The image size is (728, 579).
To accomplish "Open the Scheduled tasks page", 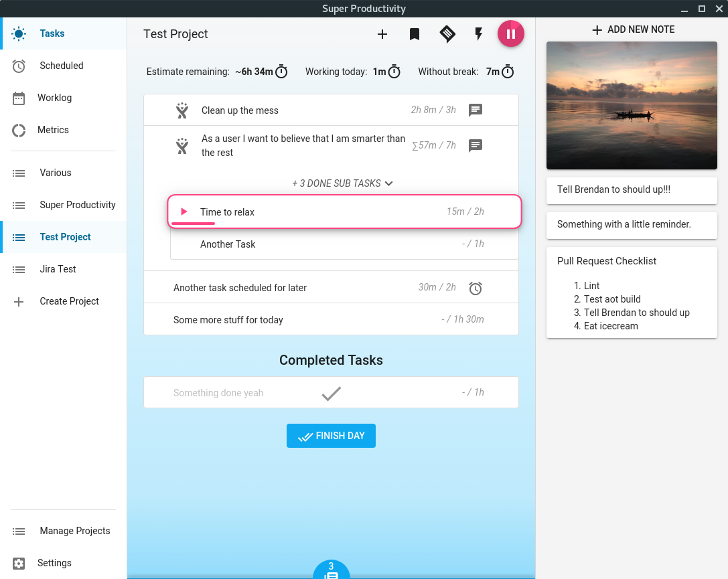I will click(64, 66).
